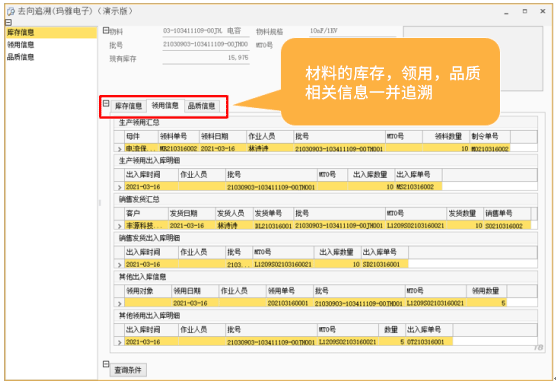Viewport: 556px width, 384px height.
Task: Collapse the 物料 header section
Action: 106,30
